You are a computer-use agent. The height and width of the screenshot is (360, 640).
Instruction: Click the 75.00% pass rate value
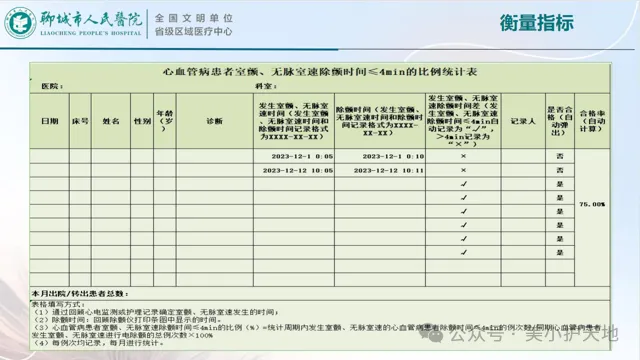click(592, 204)
